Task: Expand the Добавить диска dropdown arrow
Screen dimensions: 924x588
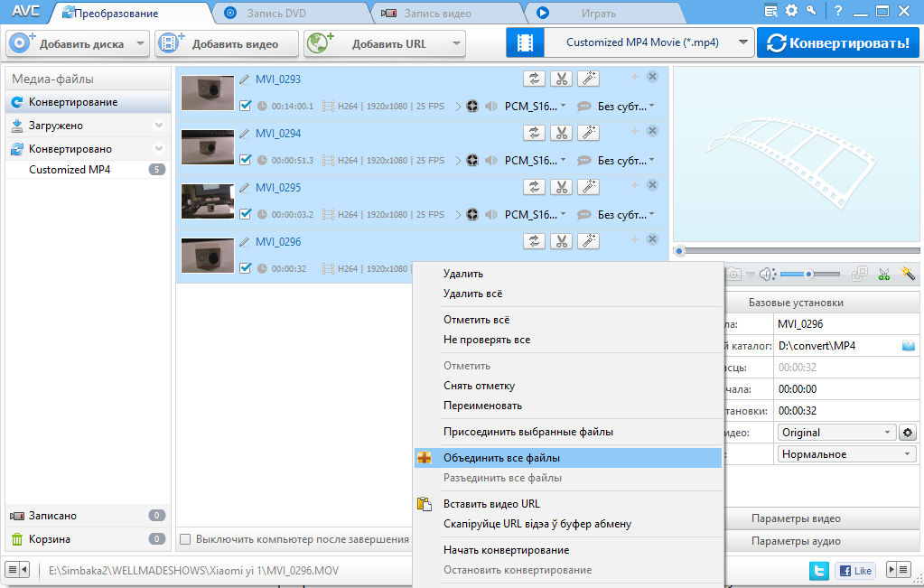Action: [140, 43]
